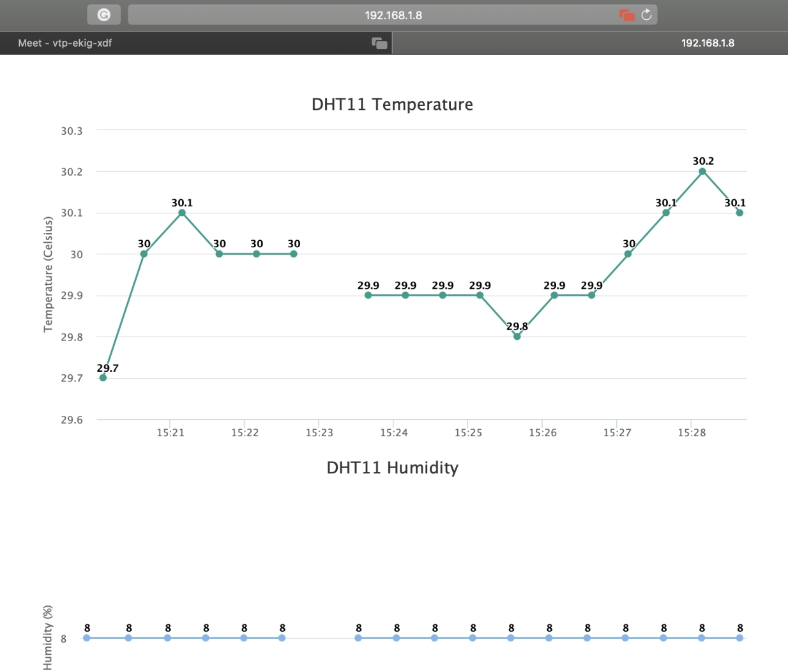This screenshot has height=672, width=788.
Task: Select the 30.2 peak temperature data point
Action: coord(702,171)
